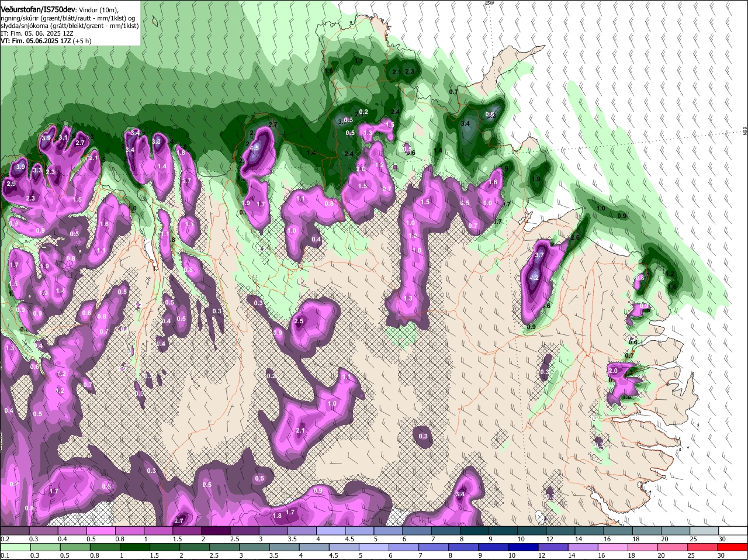The height and width of the screenshot is (560, 748).
Task: Click the 3.3 value label on map
Action: (37, 170)
